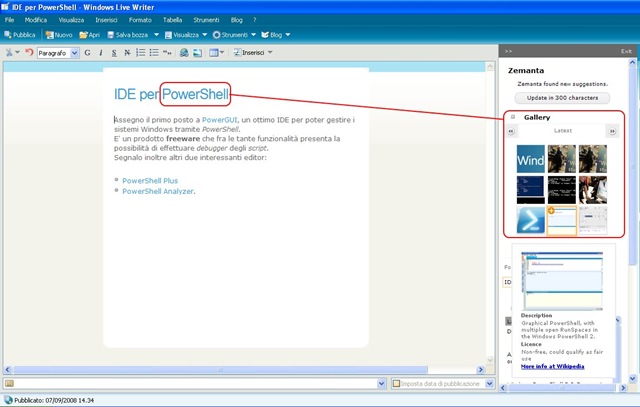The height and width of the screenshot is (407, 640).
Task: Open the Strumenti menu in menu bar
Action: click(206, 20)
